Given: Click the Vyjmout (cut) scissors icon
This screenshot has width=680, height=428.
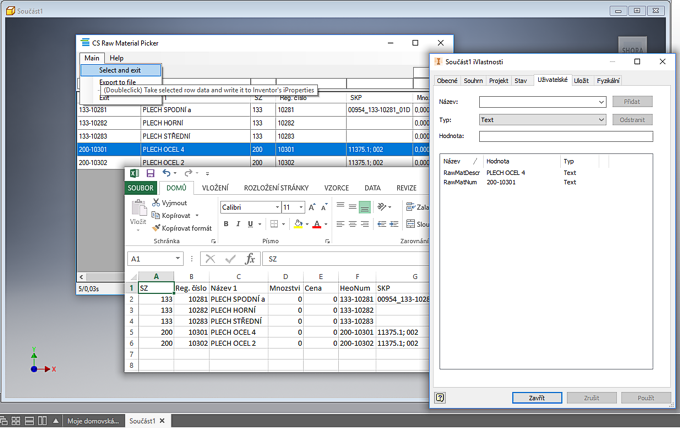Looking at the screenshot, I should point(155,203).
